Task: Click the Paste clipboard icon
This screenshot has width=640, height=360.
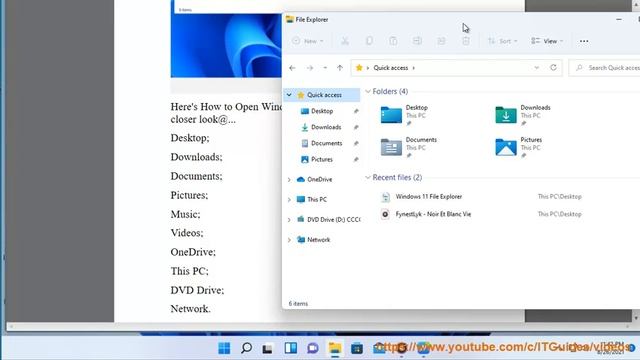Action: point(393,41)
